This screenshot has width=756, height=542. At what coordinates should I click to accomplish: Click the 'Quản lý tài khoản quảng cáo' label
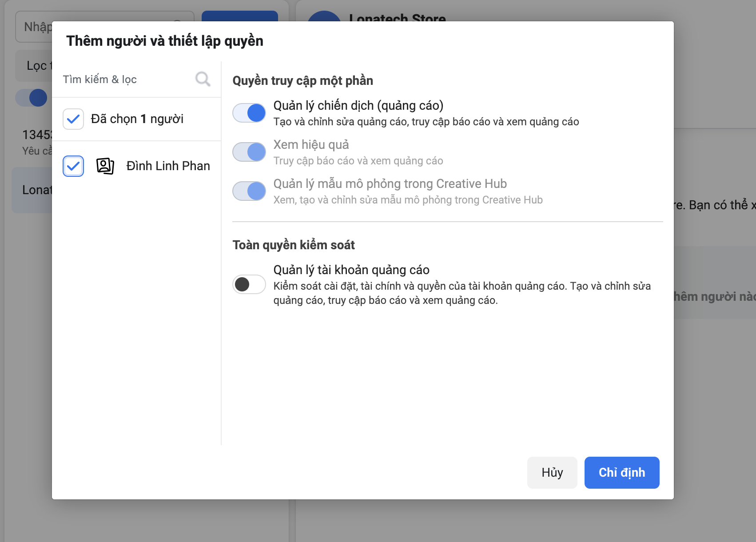pos(351,270)
